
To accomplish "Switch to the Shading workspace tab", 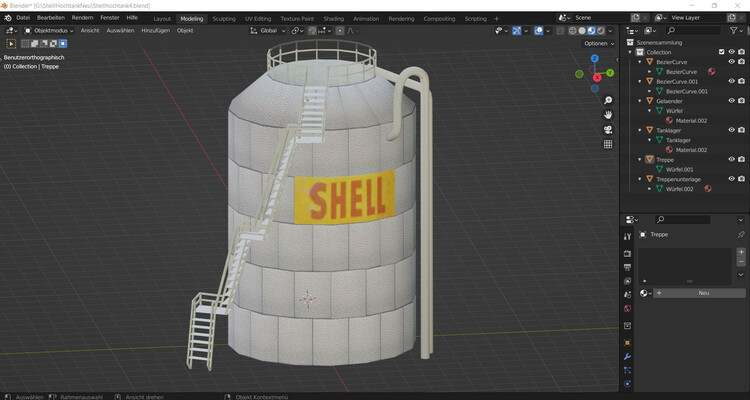I will [333, 19].
